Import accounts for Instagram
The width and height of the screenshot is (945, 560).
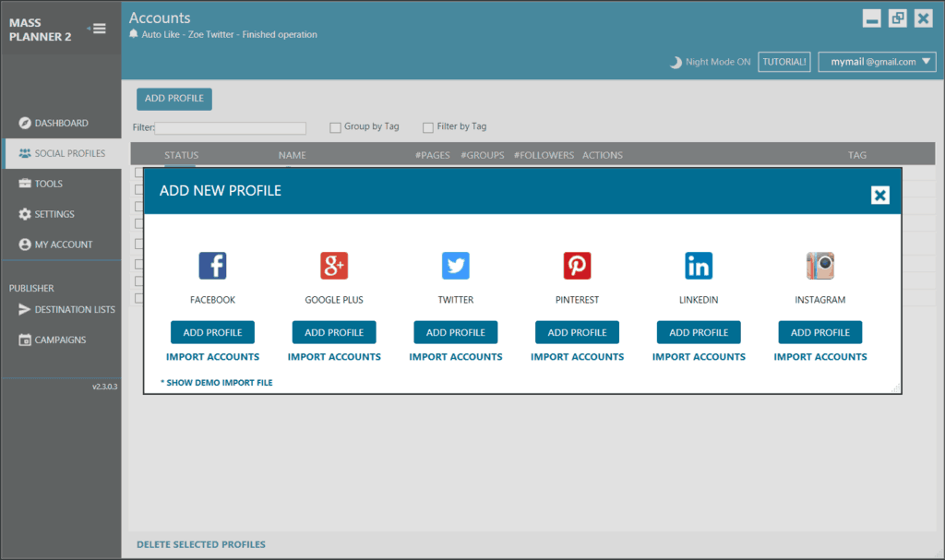pyautogui.click(x=820, y=357)
